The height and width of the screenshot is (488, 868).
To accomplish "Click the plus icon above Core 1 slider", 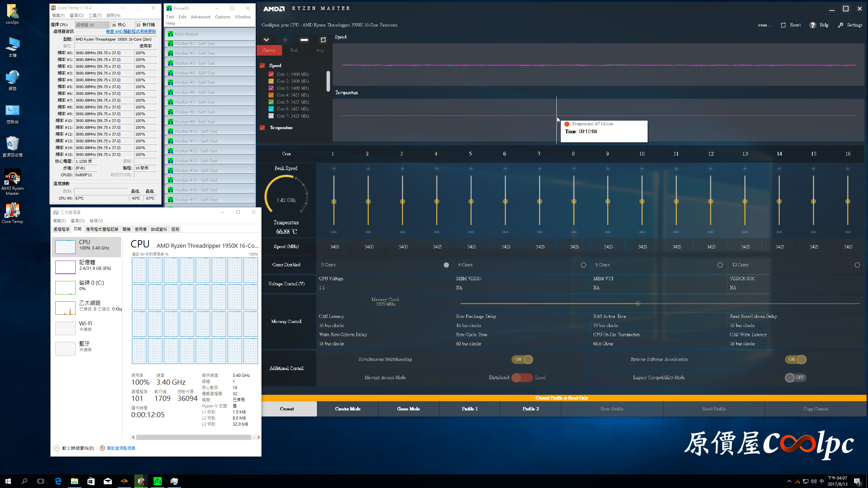I will (x=334, y=169).
